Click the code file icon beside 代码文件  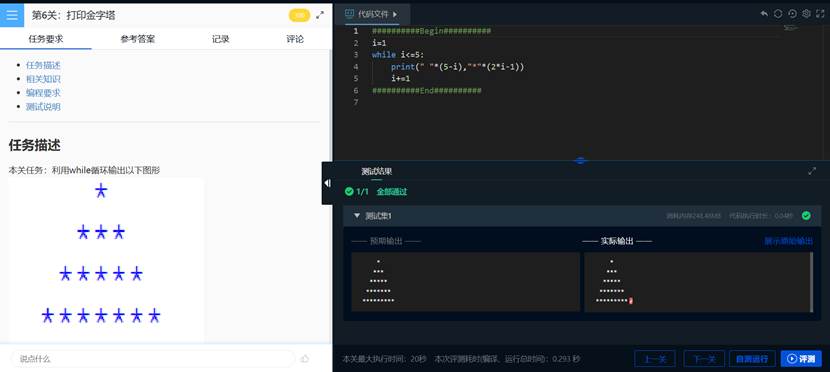tap(349, 14)
